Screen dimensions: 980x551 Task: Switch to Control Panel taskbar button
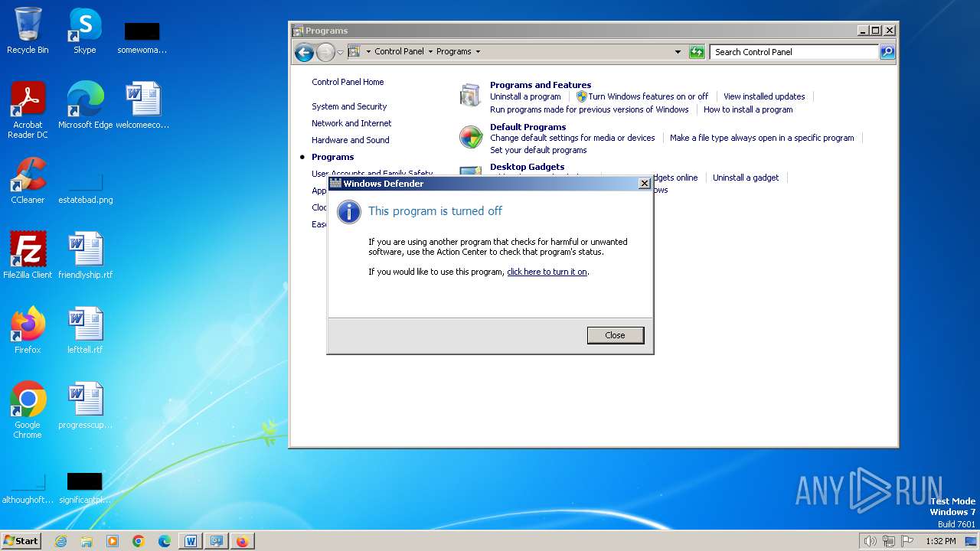point(217,541)
